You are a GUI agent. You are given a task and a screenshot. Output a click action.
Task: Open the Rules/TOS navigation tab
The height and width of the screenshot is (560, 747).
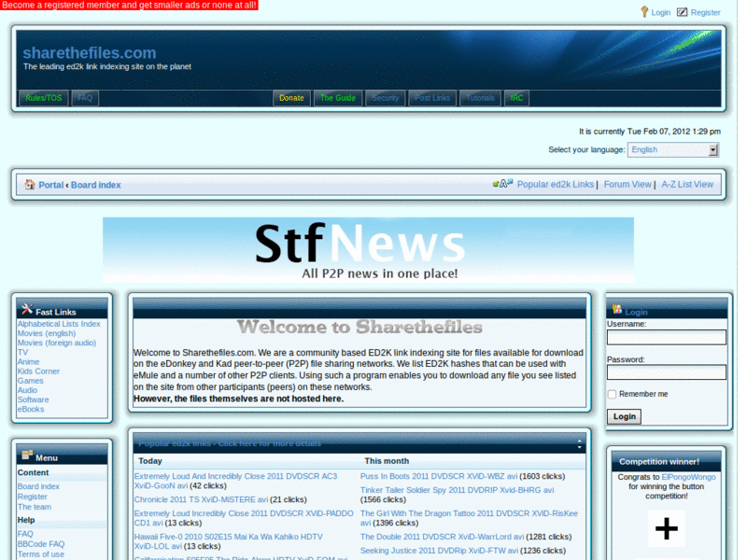(43, 98)
